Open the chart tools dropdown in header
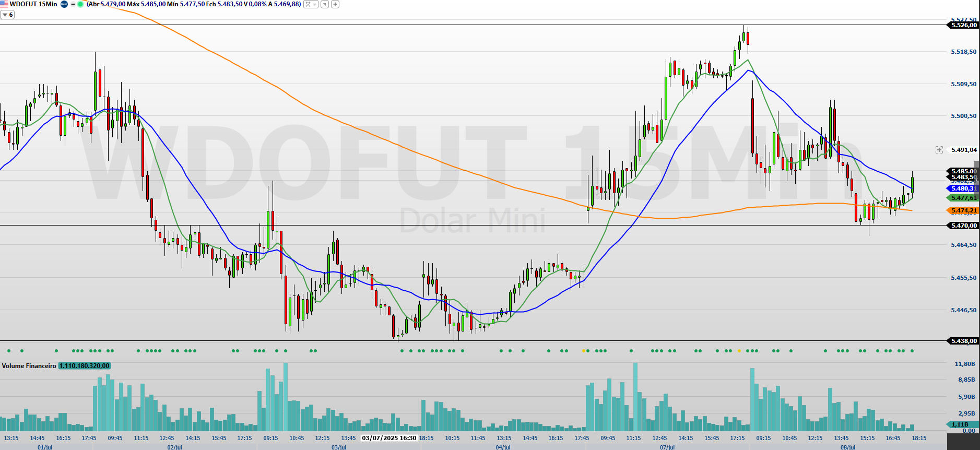 [x=311, y=4]
